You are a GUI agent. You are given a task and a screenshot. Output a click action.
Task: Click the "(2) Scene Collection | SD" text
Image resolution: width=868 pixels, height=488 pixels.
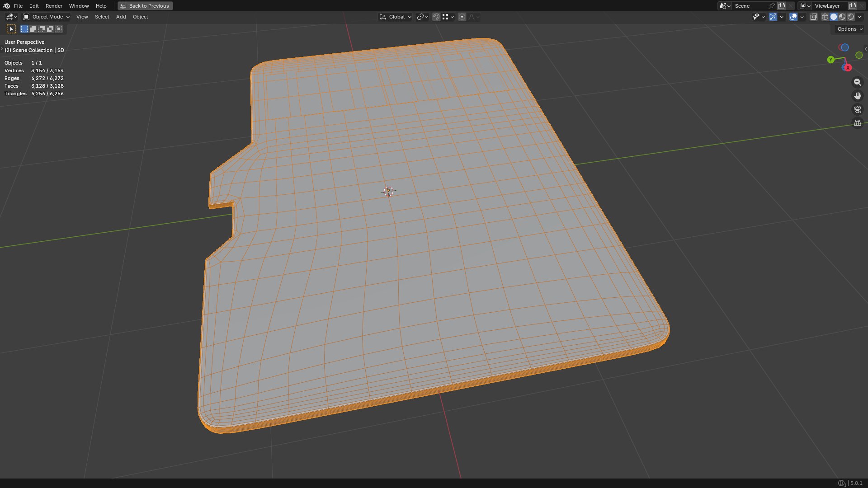34,50
